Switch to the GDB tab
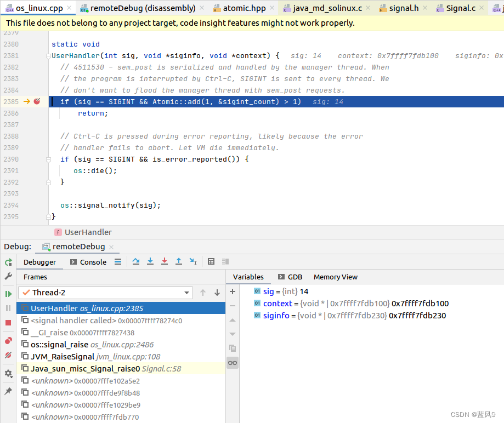Image resolution: width=504 pixels, height=423 pixels. 290,277
